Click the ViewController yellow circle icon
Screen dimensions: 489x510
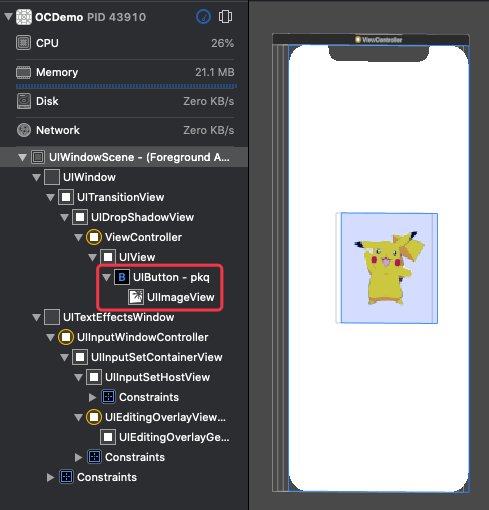(x=94, y=237)
